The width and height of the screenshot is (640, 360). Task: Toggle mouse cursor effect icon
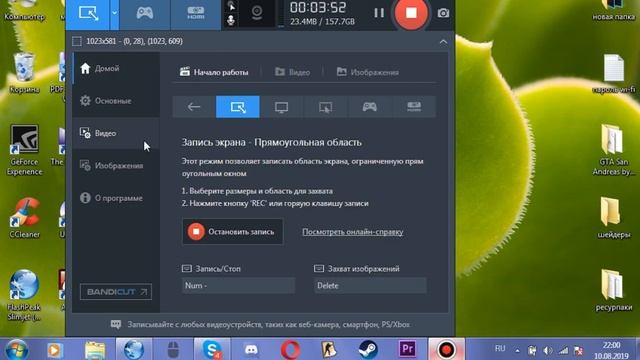pyautogui.click(x=231, y=7)
